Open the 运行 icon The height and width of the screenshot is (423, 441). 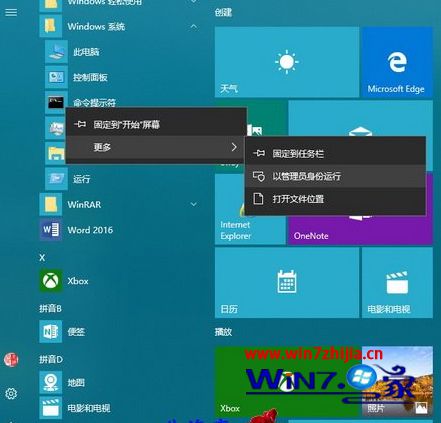[x=56, y=179]
